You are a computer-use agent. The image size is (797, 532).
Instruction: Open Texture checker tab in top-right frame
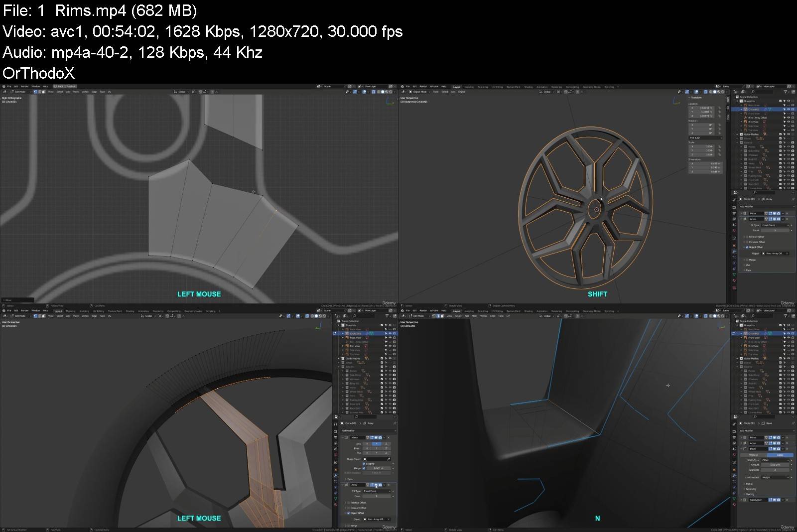[x=734, y=288]
